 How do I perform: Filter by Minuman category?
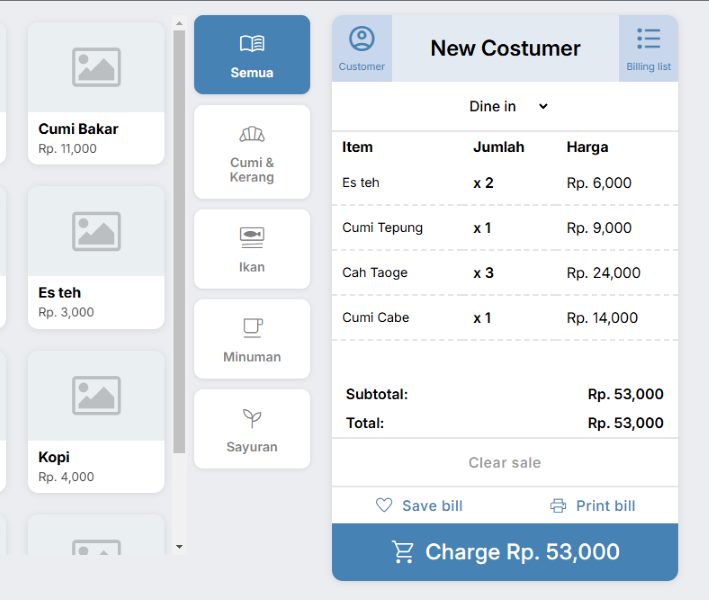252,339
